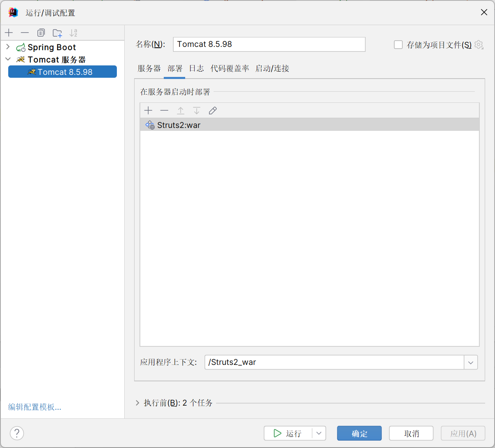Viewport: 495px width, 448px height.
Task: Open the 编辑配置模板 link
Action: (x=35, y=407)
